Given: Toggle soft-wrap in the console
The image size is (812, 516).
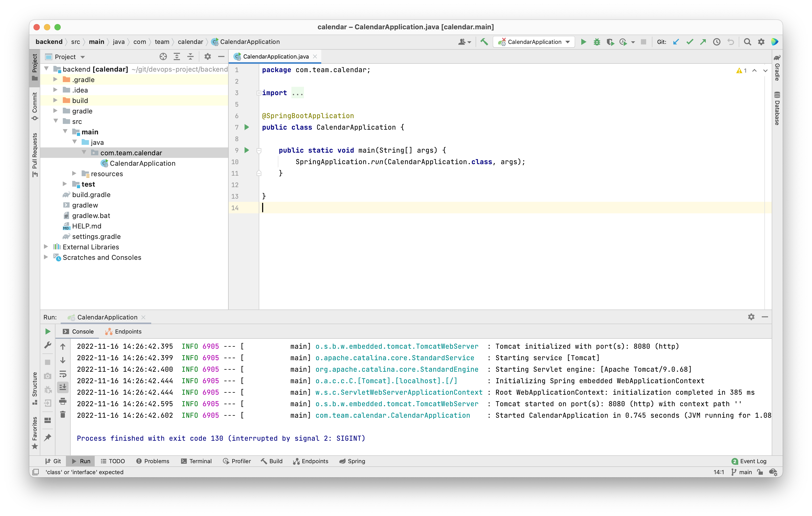Looking at the screenshot, I should (x=63, y=374).
